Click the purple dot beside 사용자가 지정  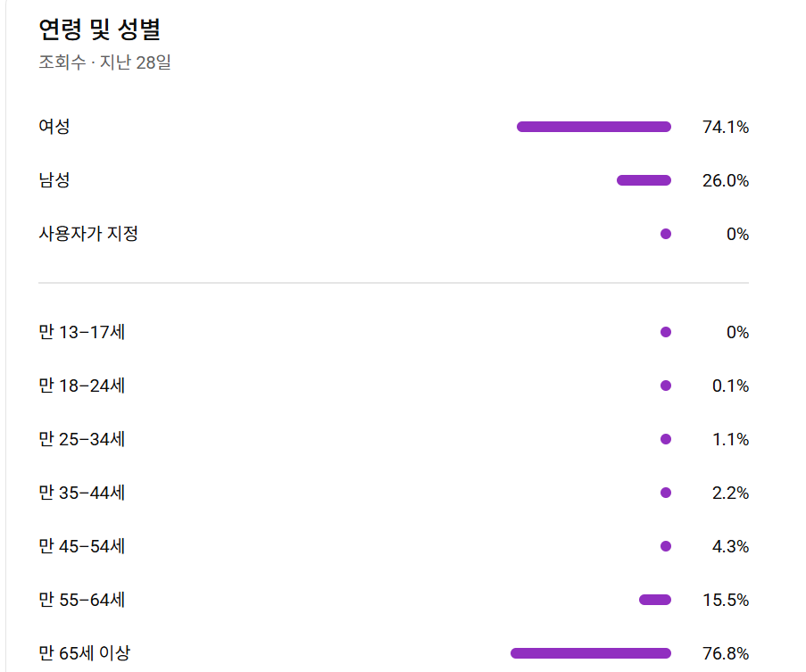(665, 234)
